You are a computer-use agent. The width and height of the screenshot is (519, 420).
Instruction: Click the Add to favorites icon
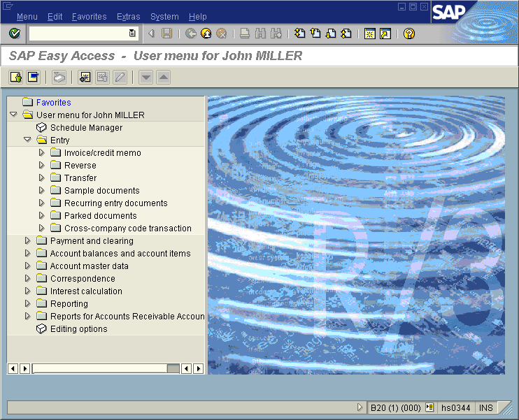click(x=85, y=77)
